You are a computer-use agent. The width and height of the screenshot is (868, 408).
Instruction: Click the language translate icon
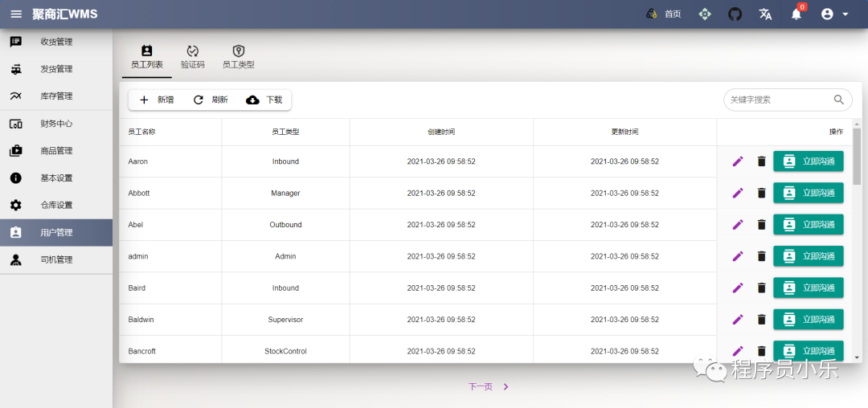coord(765,14)
